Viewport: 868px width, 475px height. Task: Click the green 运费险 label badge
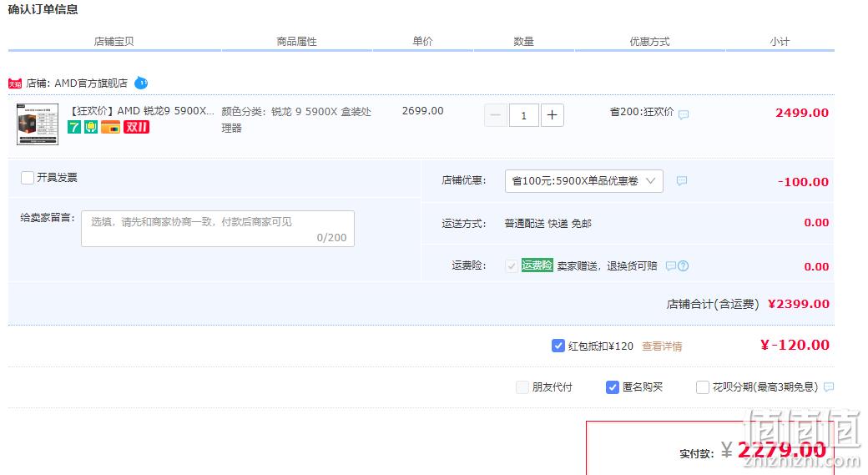click(537, 265)
